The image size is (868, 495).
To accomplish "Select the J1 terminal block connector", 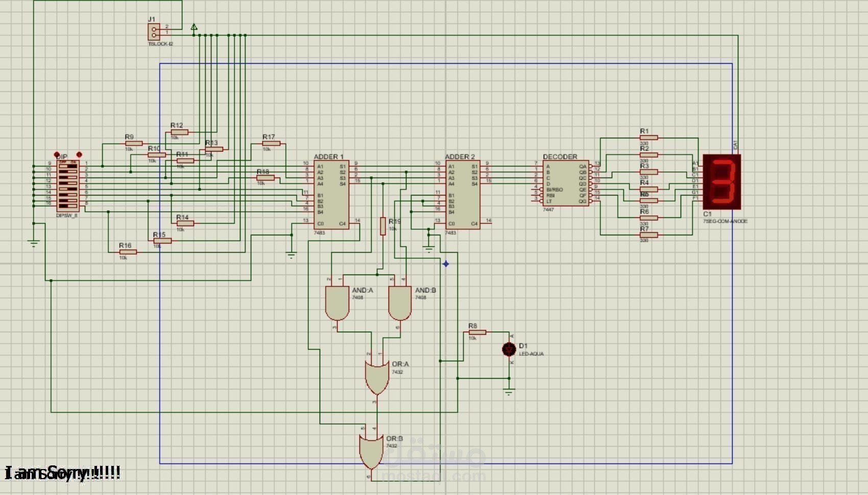I will click(154, 32).
